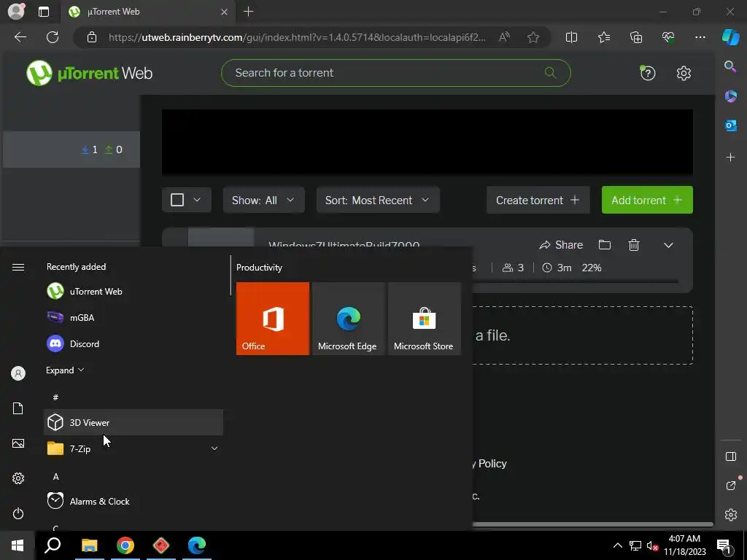
Task: Open Alarms & Clock app
Action: pyautogui.click(x=133, y=501)
